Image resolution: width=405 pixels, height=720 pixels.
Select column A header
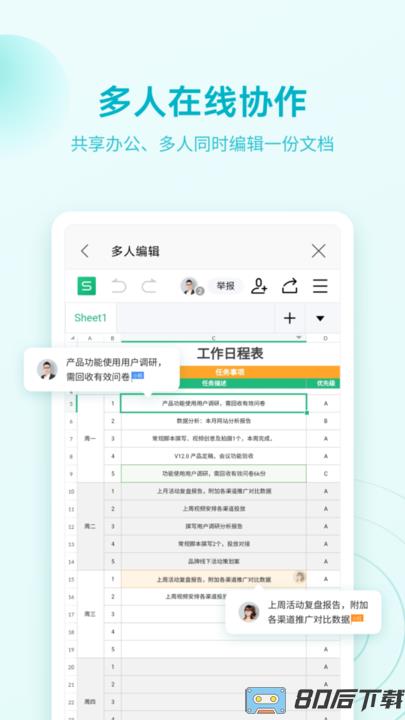(x=90, y=338)
